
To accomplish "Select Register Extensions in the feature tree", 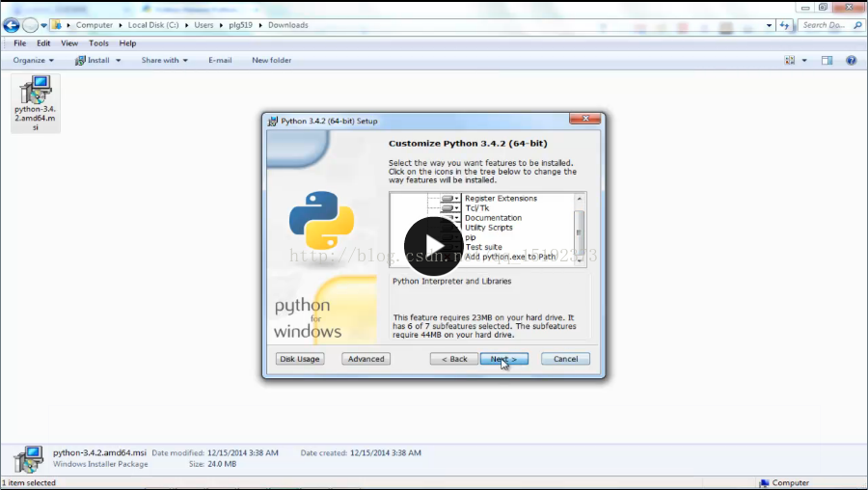I will [501, 198].
